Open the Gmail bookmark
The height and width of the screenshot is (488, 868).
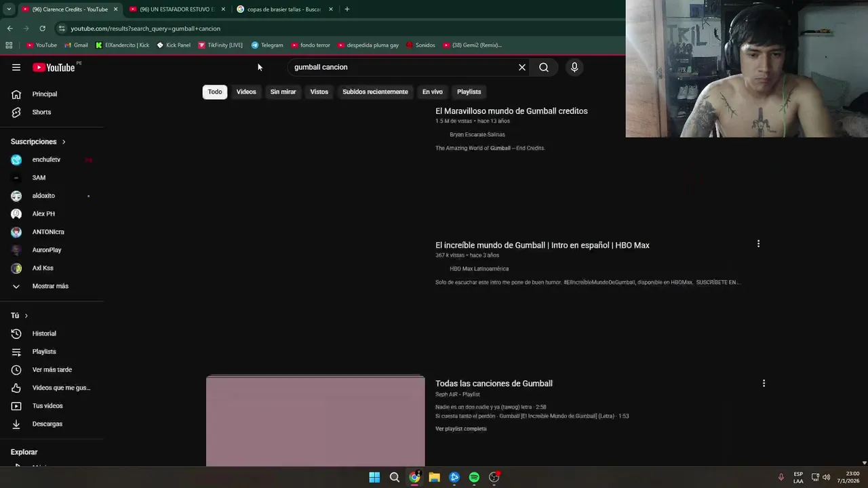(x=76, y=45)
